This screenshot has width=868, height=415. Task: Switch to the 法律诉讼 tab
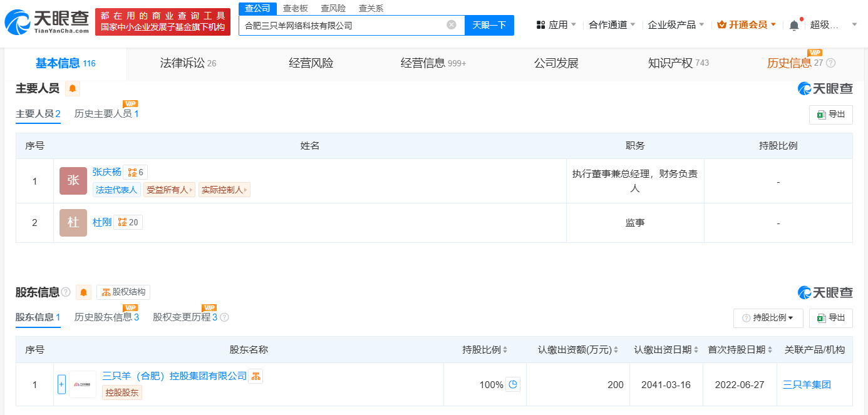(188, 63)
